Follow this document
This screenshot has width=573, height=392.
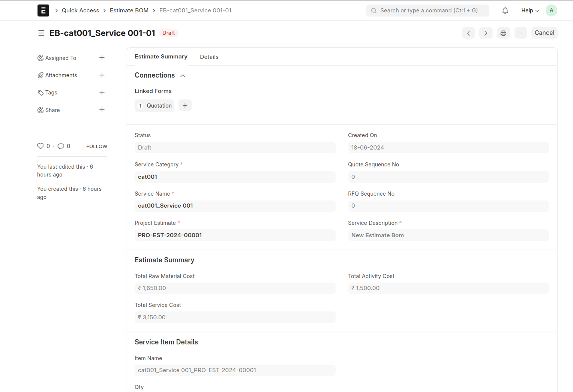coord(97,147)
